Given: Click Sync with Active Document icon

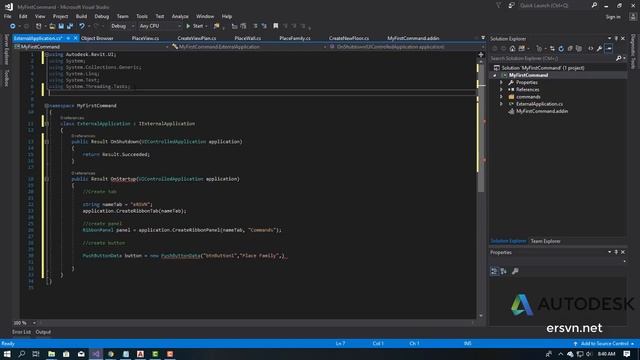Looking at the screenshot, I should pyautogui.click(x=552, y=49).
